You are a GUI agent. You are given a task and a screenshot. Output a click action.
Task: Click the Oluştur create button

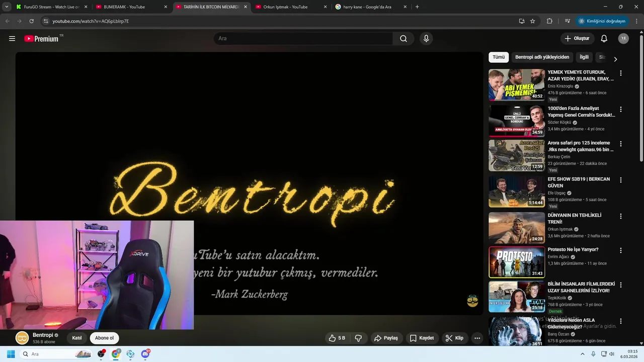pyautogui.click(x=577, y=39)
